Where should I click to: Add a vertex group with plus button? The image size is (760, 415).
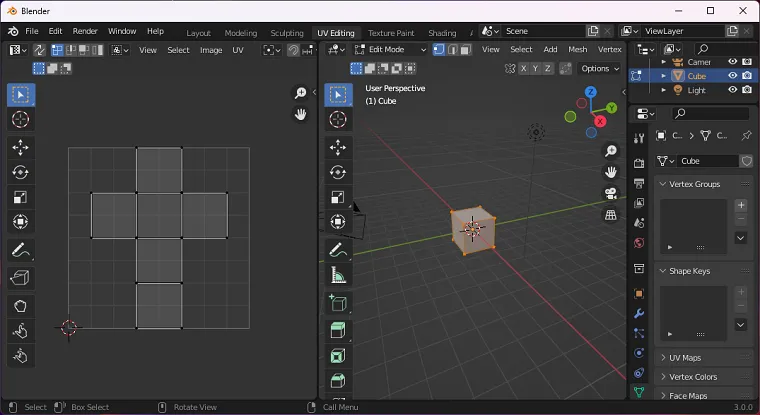741,205
